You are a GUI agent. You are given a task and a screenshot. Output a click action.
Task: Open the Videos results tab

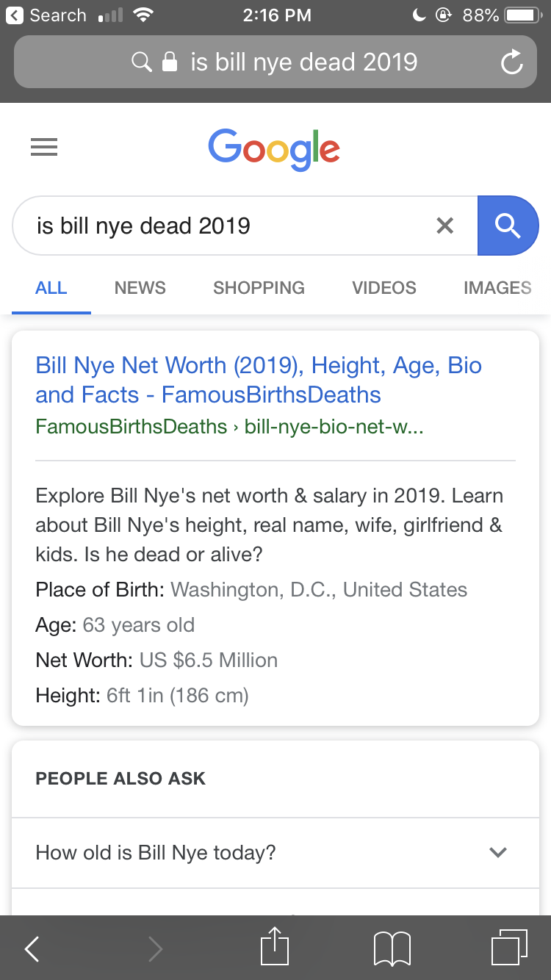383,288
